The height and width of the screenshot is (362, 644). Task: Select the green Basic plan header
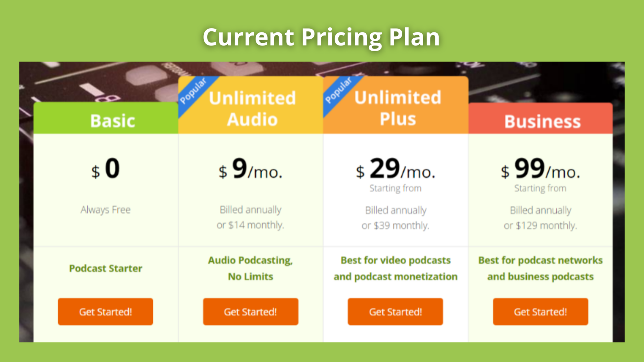point(113,121)
